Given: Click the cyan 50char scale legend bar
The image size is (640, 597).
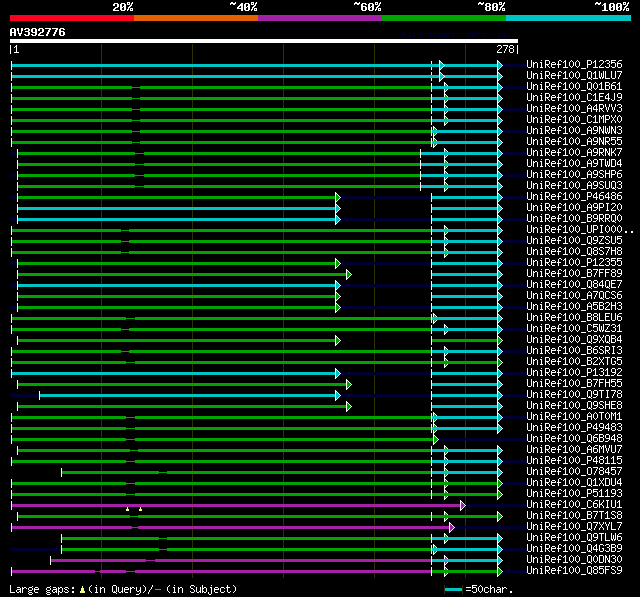Looking at the screenshot, I should coord(453,589).
